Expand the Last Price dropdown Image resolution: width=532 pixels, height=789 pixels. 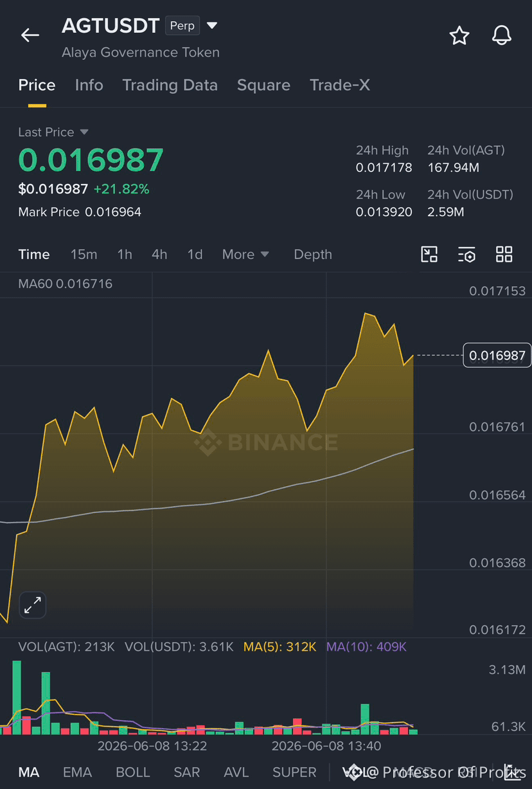(84, 132)
